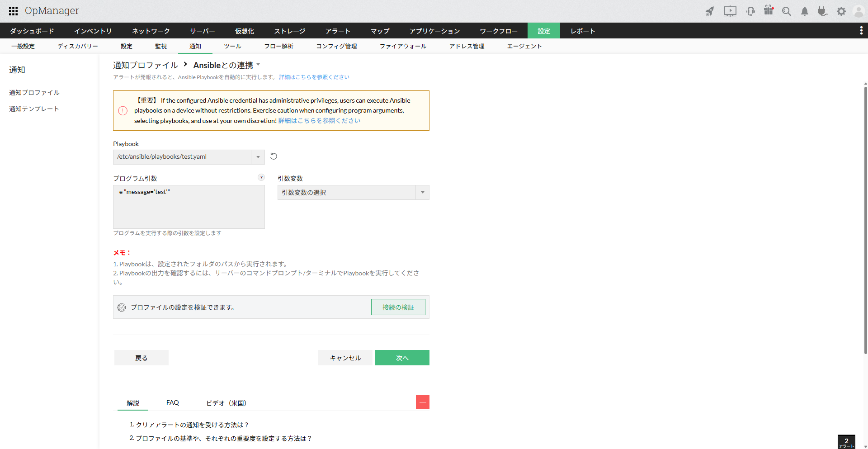This screenshot has height=449, width=868.
Task: Select the サーバー menu
Action: [x=203, y=31]
